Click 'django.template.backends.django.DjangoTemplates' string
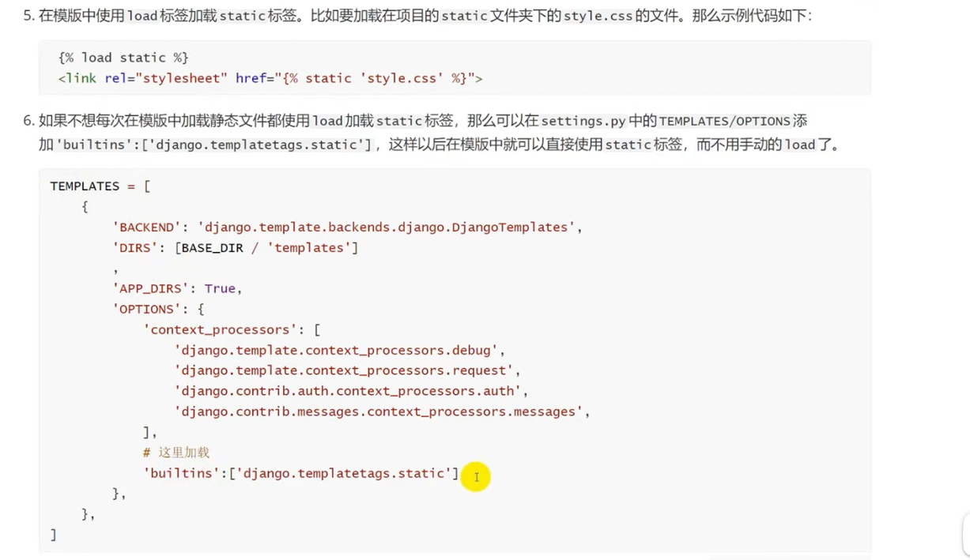Screen dimensions: 970x560 pyautogui.click(x=387, y=227)
